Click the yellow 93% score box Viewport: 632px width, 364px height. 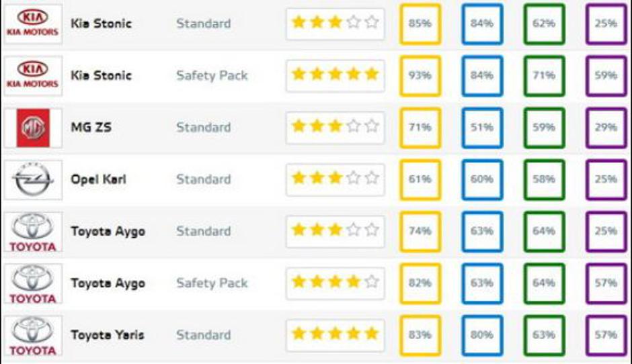pyautogui.click(x=420, y=76)
